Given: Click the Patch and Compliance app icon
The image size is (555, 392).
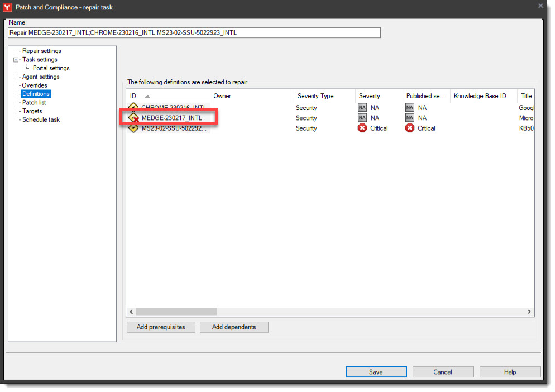Looking at the screenshot, I should (x=8, y=7).
